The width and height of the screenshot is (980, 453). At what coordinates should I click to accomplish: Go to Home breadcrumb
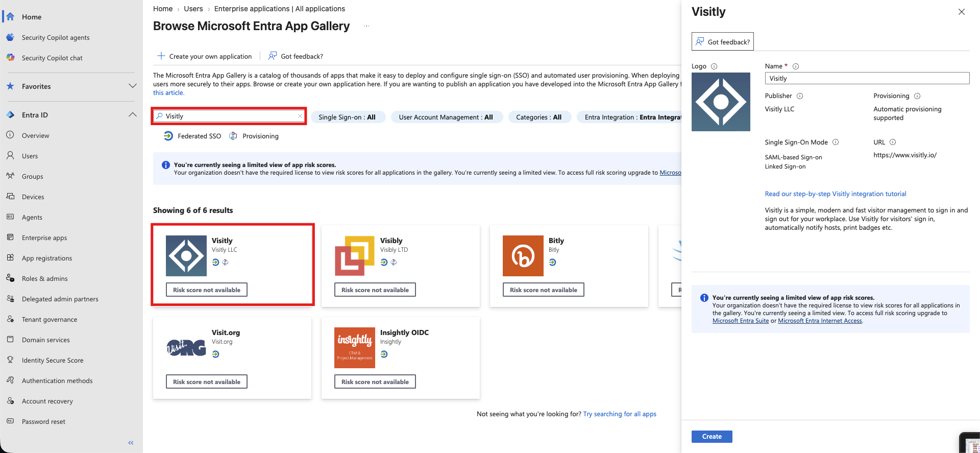point(163,9)
